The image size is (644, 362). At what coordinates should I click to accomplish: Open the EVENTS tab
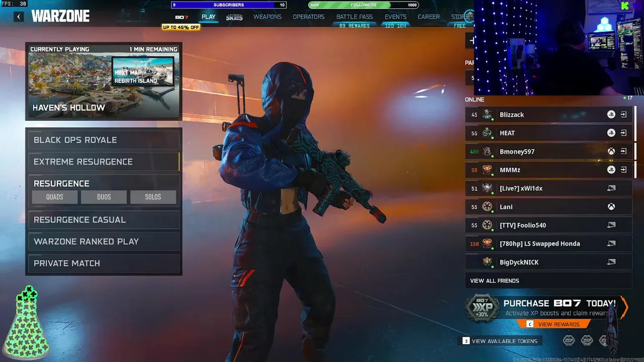(395, 17)
